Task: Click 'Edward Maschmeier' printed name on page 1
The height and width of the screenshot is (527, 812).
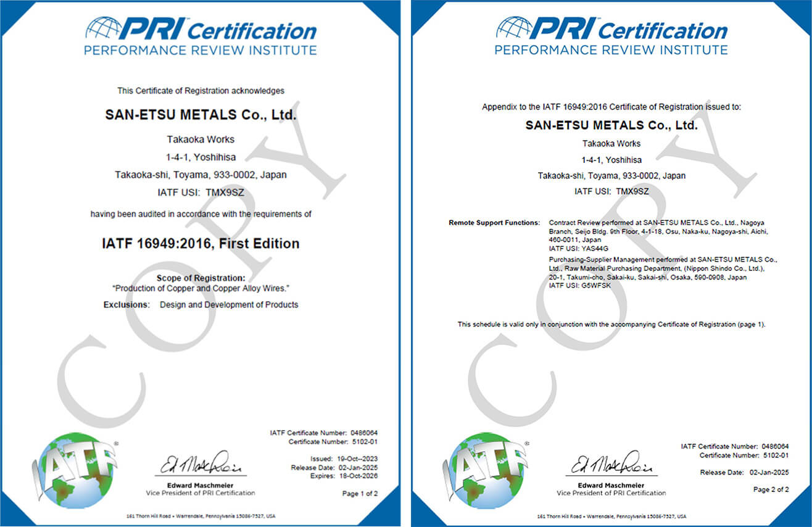Action: (x=201, y=484)
